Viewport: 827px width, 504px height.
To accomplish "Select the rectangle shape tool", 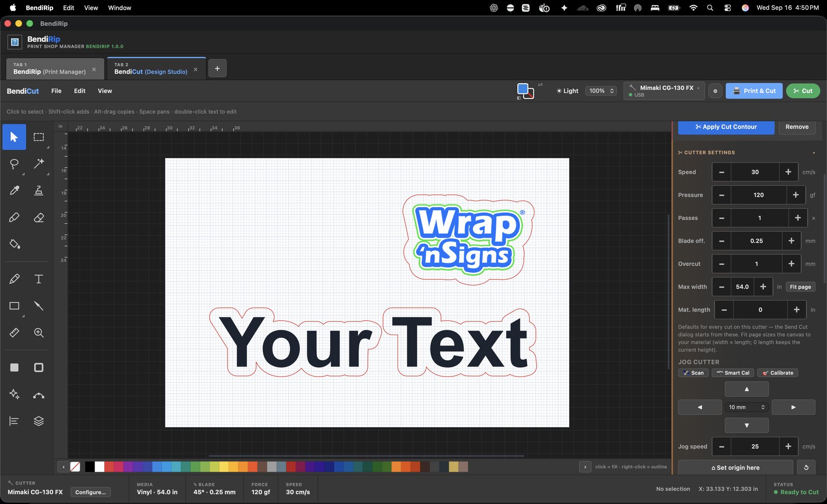I will pos(14,306).
